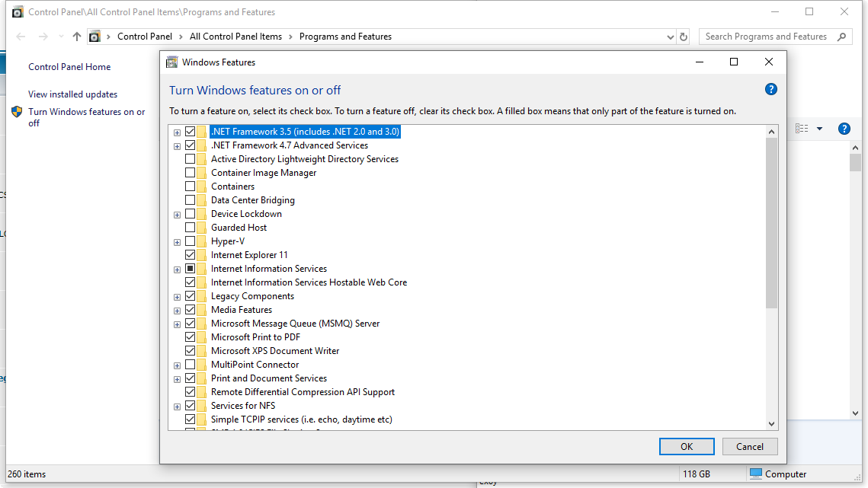
Task: Click the search magnifier icon
Action: coord(841,37)
